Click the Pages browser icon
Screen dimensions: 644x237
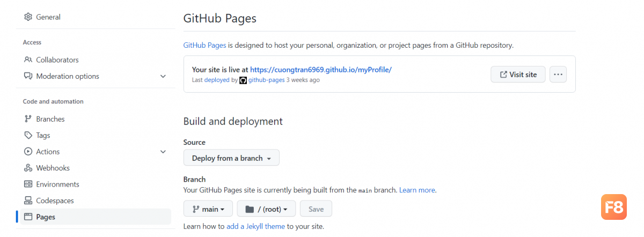[28, 217]
